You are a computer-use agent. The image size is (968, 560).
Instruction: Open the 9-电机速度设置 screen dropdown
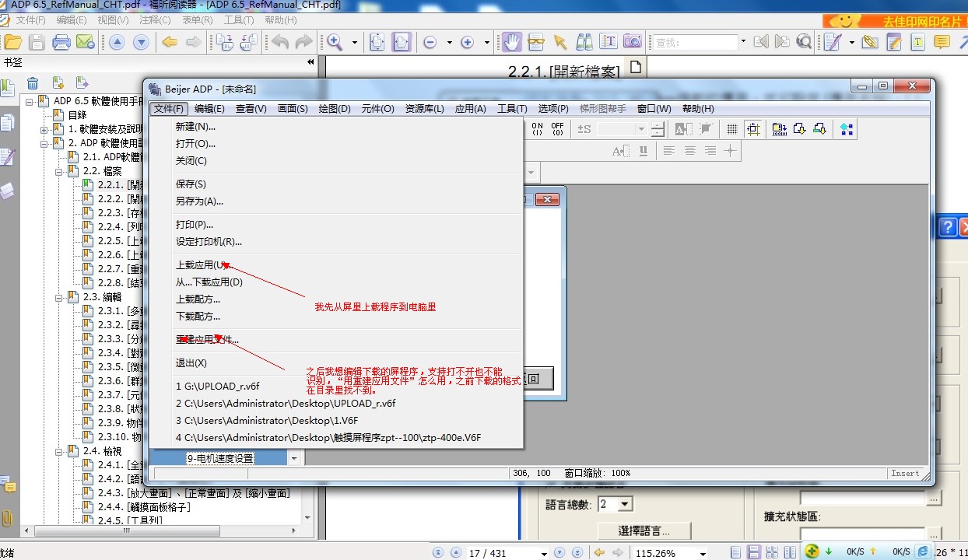coord(294,459)
